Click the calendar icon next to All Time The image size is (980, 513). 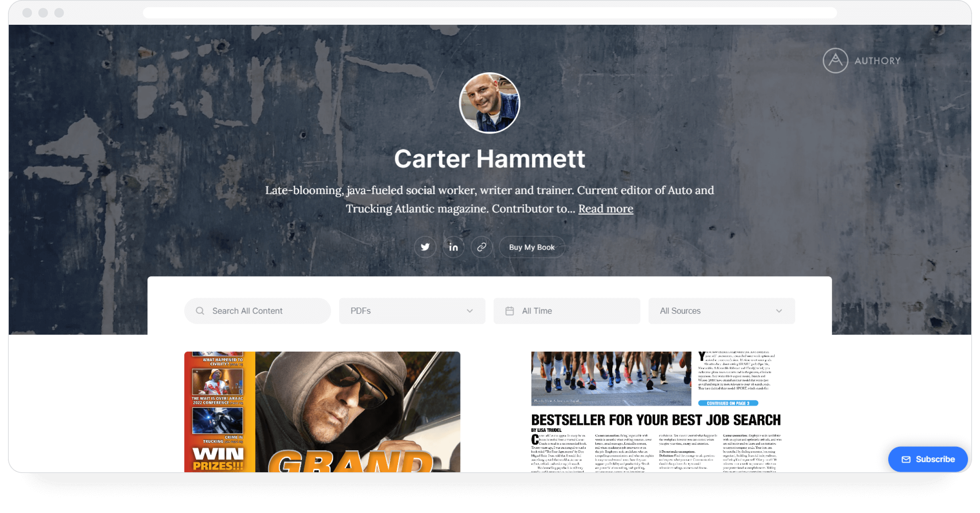(510, 311)
